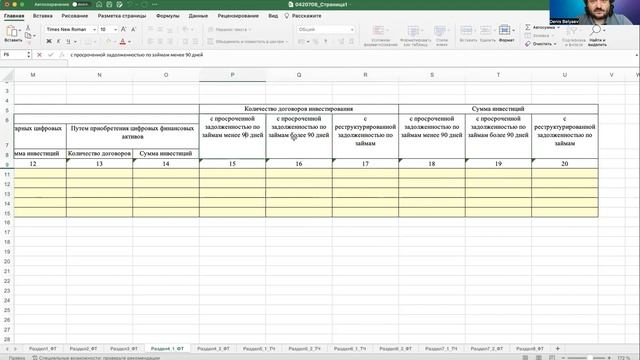The width and height of the screenshot is (640, 360).
Task: Cancel formula entry with the X icon
Action: (x=39, y=55)
